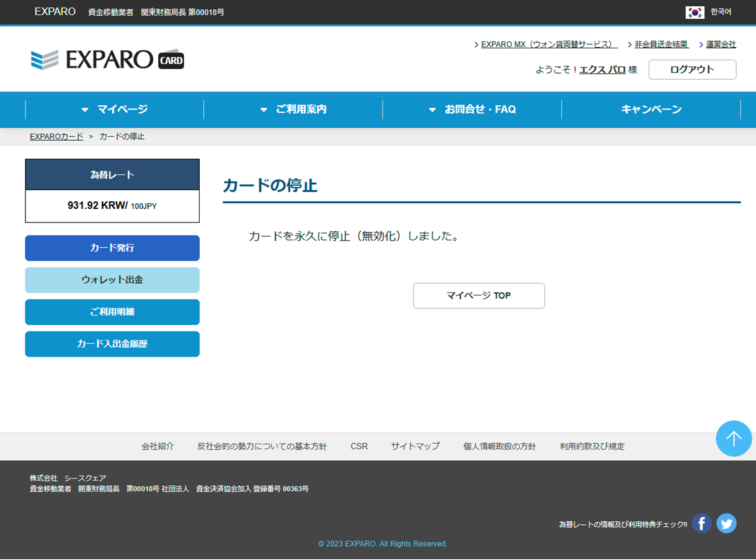Select the ウォレット出金 sidebar button
The width and height of the screenshot is (756, 559).
tap(112, 280)
